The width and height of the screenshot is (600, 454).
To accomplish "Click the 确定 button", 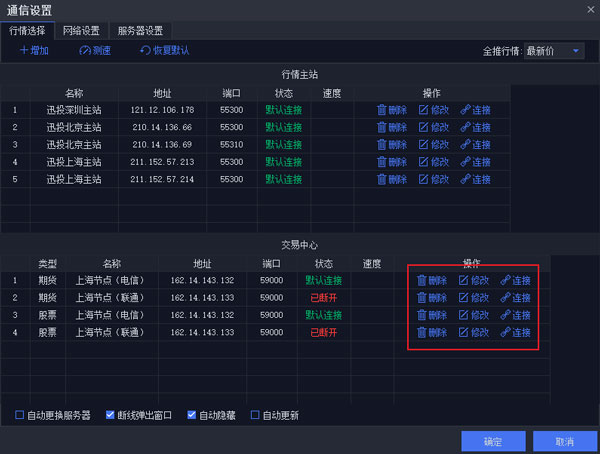I will [493, 441].
